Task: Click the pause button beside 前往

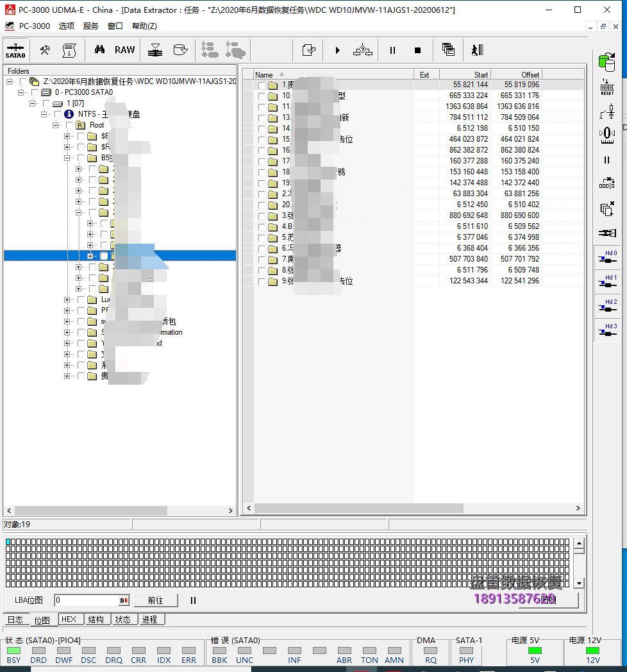Action: [x=193, y=600]
